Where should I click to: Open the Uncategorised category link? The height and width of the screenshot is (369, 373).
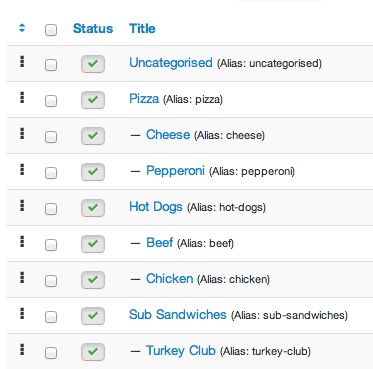(171, 63)
